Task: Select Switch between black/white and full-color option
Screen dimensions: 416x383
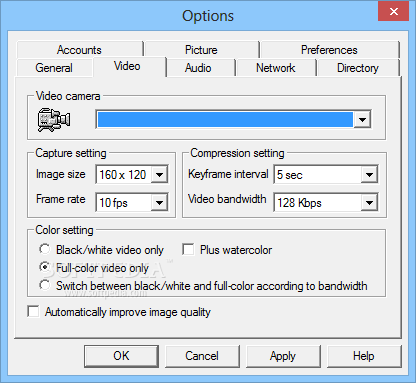Action: point(203,286)
